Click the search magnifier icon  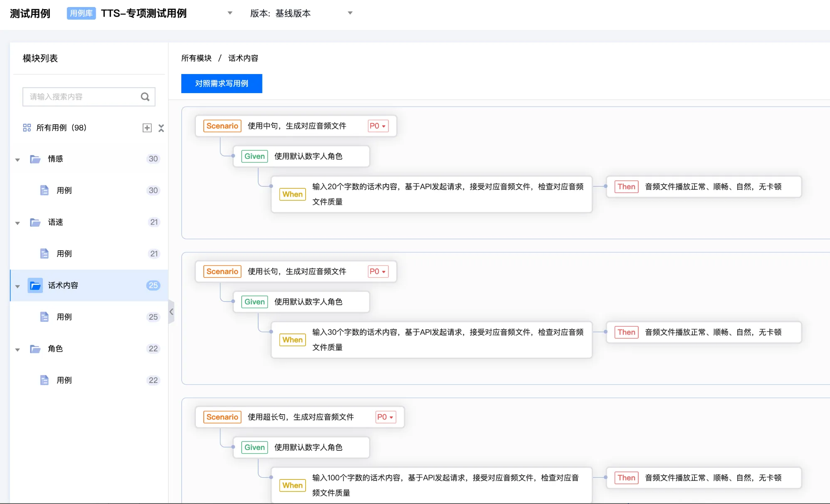[145, 97]
